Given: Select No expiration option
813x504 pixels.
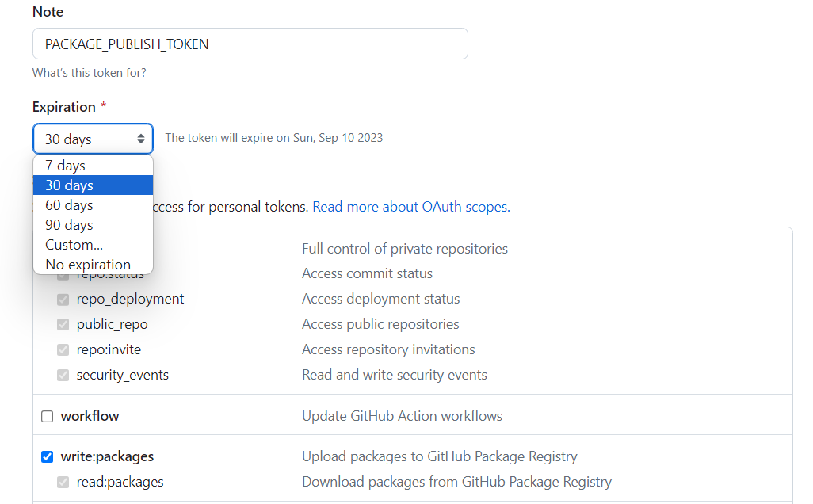Looking at the screenshot, I should [x=88, y=265].
